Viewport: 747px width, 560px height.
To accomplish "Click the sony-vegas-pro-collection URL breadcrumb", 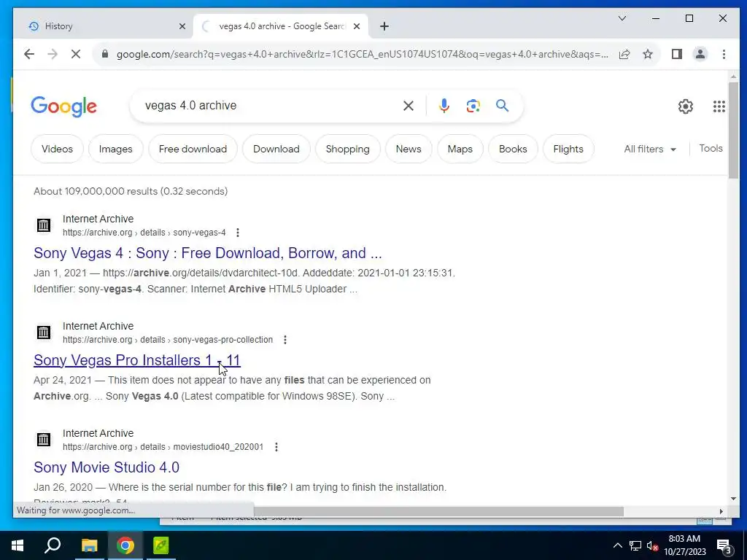I will point(168,340).
